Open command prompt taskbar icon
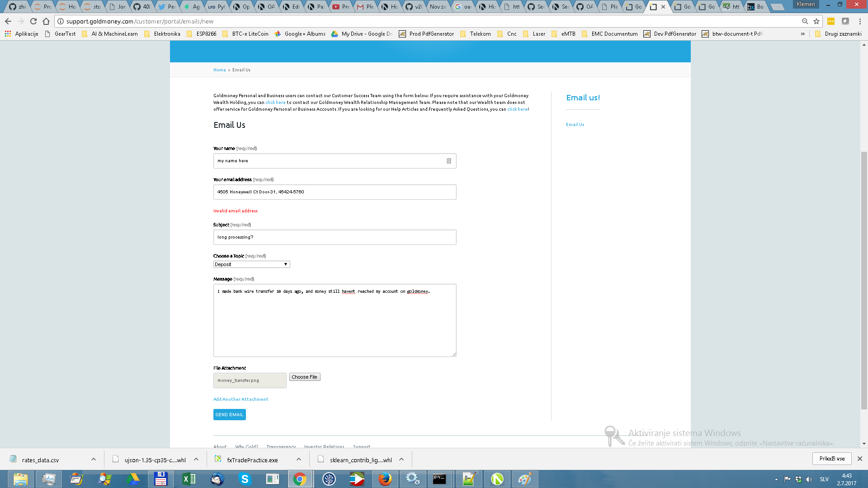868x488 pixels. click(439, 479)
